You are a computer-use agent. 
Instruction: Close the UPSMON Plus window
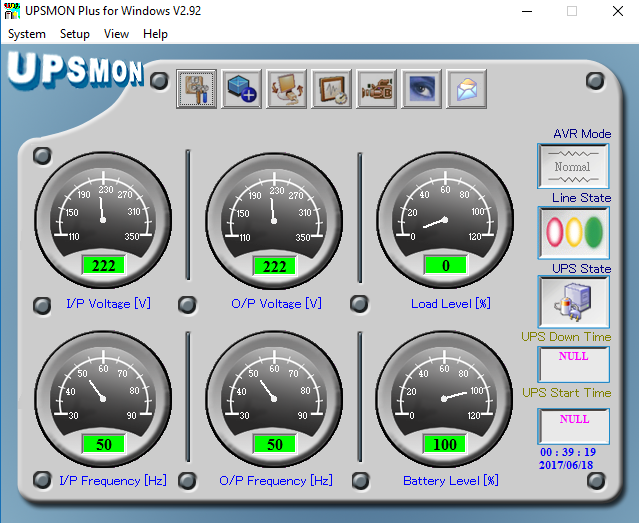pos(618,11)
